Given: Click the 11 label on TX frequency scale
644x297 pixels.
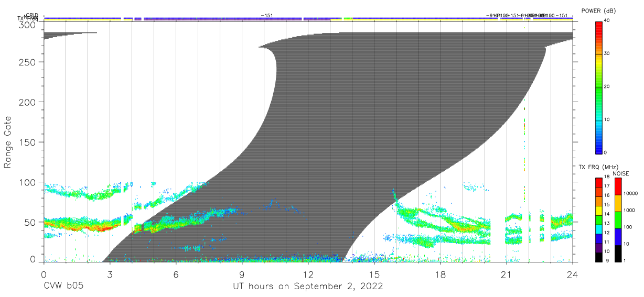Looking at the screenshot, I should (x=606, y=242).
